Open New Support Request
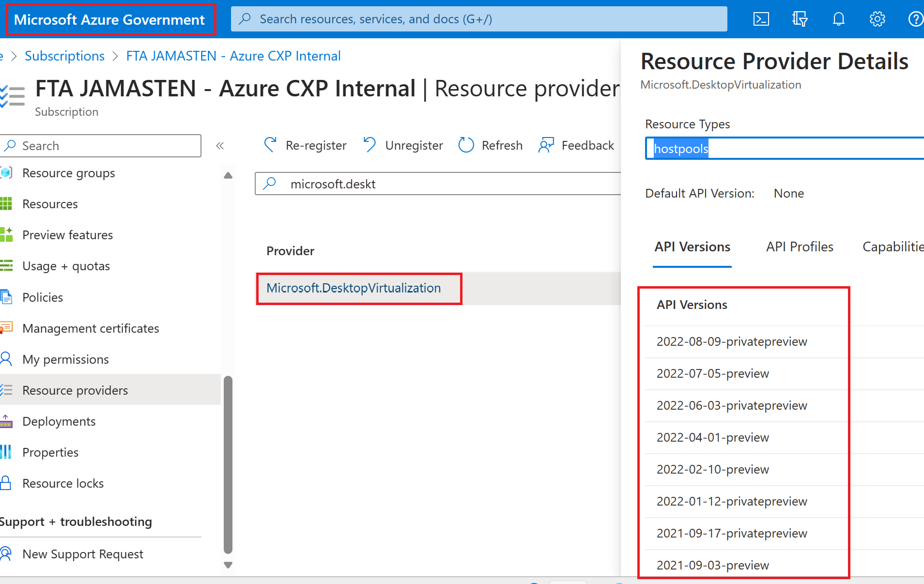Screen dimensions: 924x584 point(83,554)
